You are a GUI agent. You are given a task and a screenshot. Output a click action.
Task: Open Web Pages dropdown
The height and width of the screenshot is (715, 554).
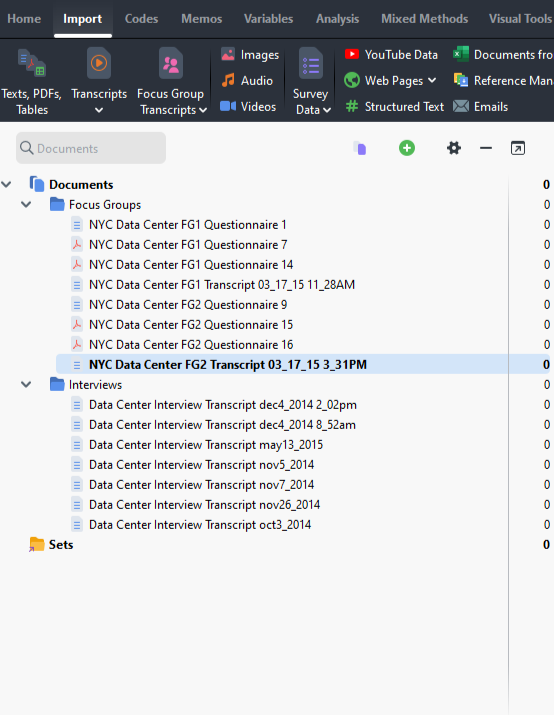(x=432, y=81)
